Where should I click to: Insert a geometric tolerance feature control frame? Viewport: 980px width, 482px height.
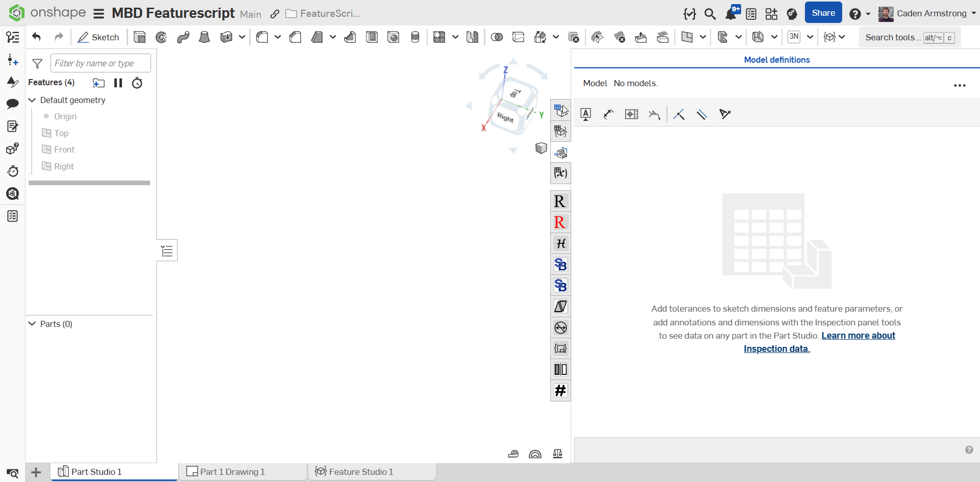pos(631,114)
